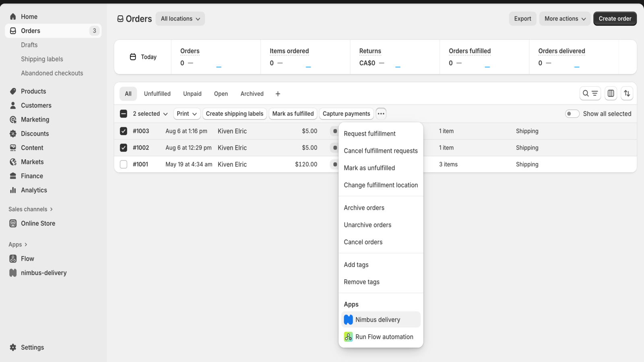This screenshot has height=362, width=644.
Task: Open the Flow app icon in sidebar
Action: [x=13, y=259]
